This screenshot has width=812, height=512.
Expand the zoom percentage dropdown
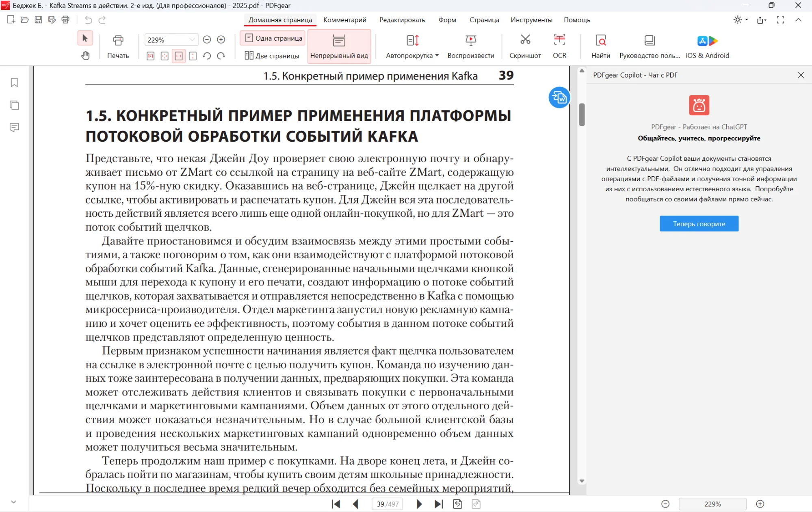pyautogui.click(x=192, y=40)
